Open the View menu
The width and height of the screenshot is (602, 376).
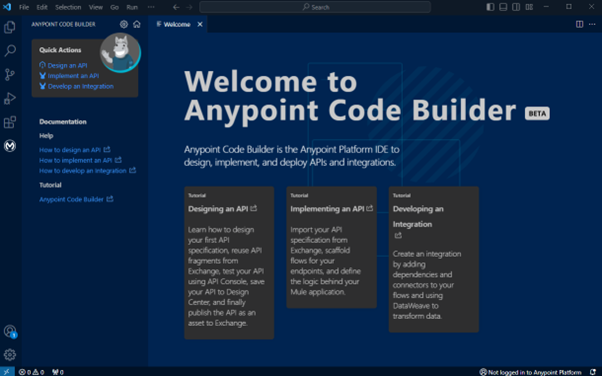[x=96, y=7]
